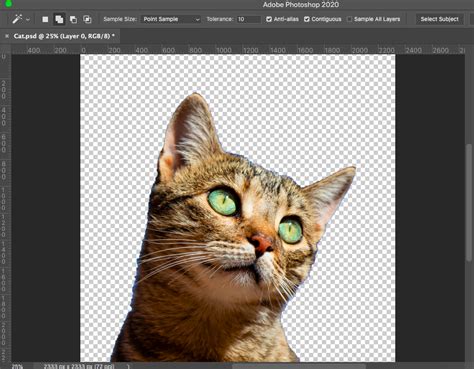
Task: Choose the New selection mode icon
Action: coord(45,19)
